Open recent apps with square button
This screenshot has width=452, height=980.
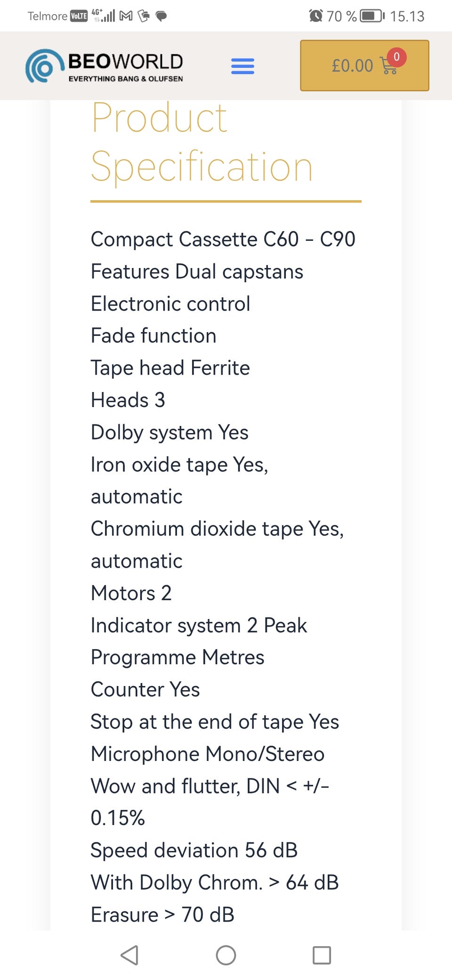(322, 955)
